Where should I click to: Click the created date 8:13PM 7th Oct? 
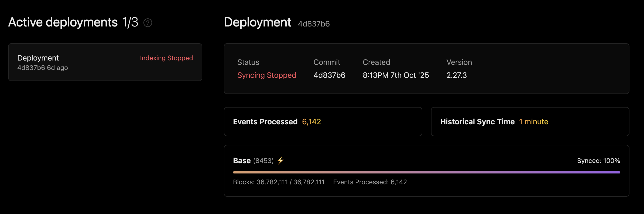pyautogui.click(x=396, y=75)
